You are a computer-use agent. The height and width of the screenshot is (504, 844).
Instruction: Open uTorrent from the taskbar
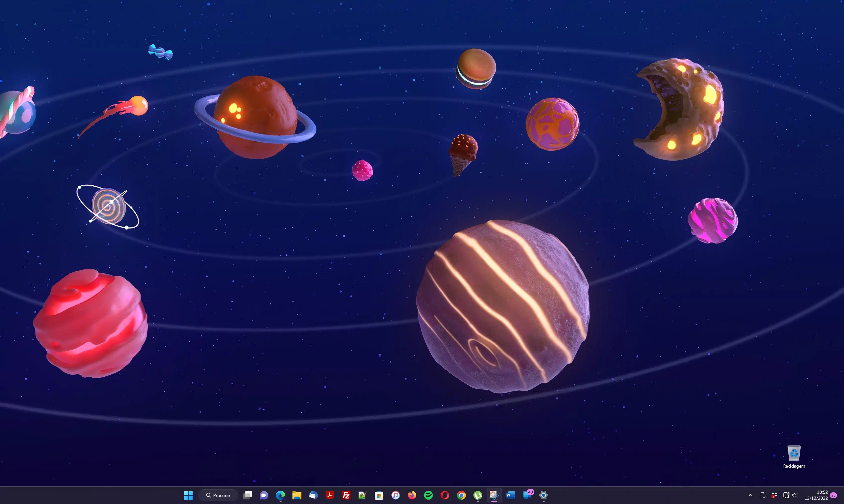[x=478, y=495]
